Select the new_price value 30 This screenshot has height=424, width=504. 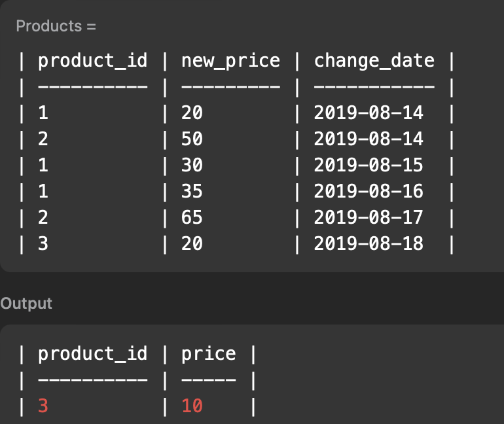coord(192,165)
